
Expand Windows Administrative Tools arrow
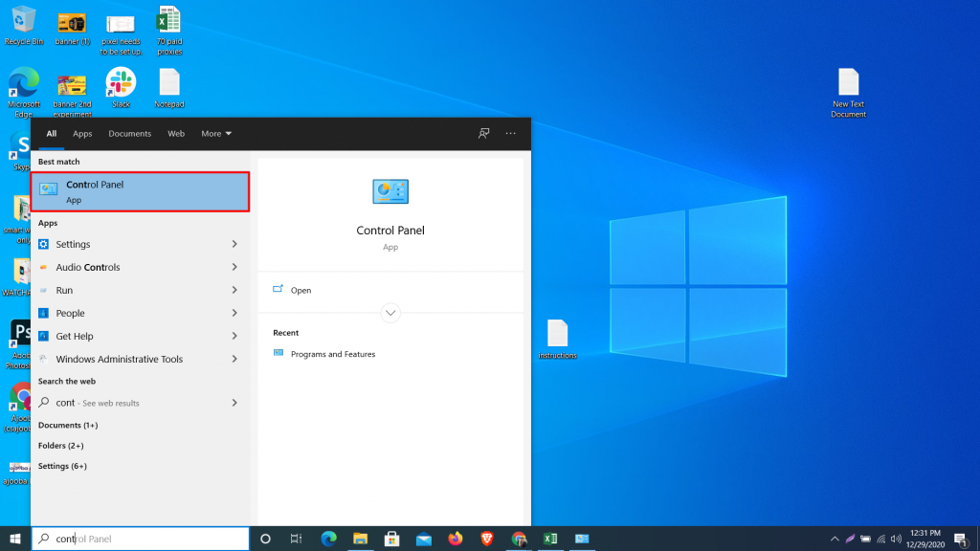(x=234, y=359)
